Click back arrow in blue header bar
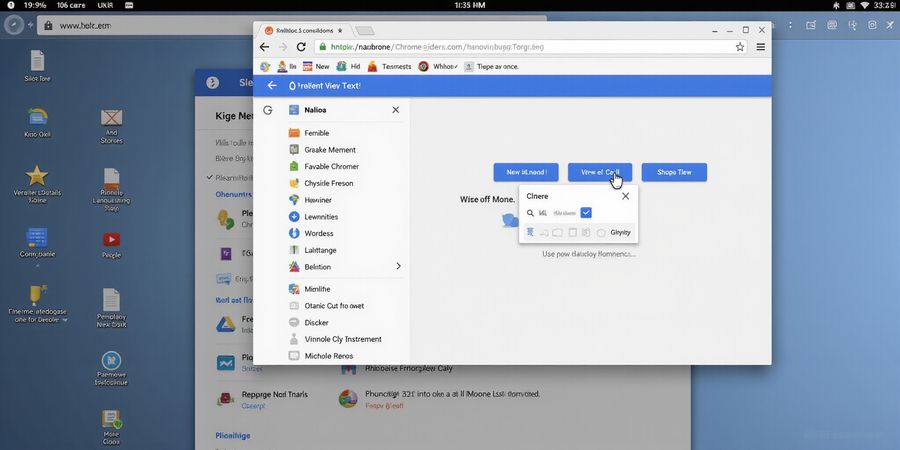Image resolution: width=900 pixels, height=450 pixels. 272,86
